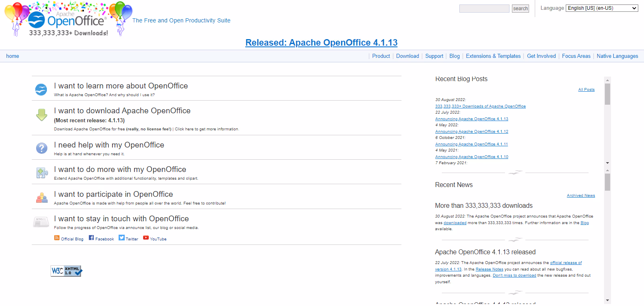The image size is (644, 306).
Task: Click the Recent News scrollbar thumb
Action: (607, 182)
